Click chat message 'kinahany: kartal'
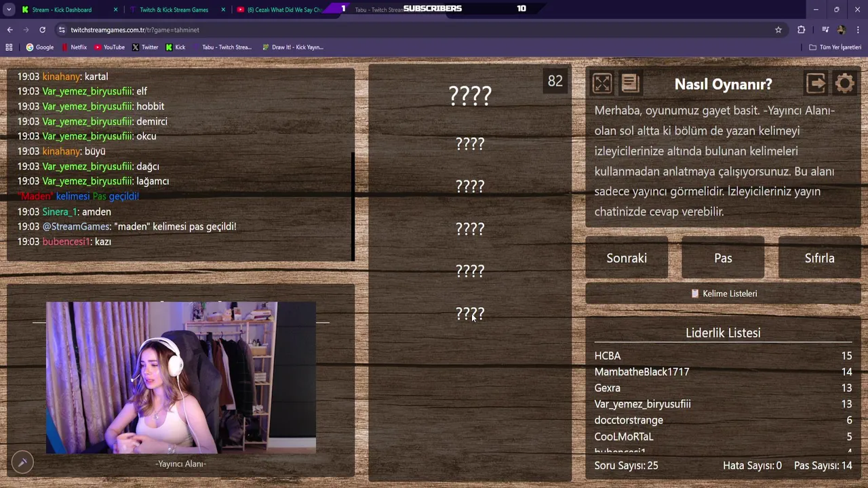 [x=62, y=77]
